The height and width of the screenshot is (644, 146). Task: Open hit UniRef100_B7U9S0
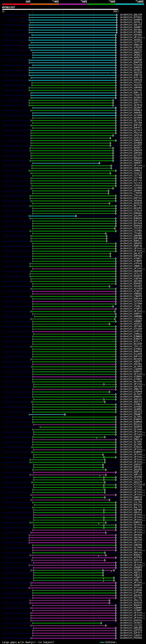click(131, 17)
